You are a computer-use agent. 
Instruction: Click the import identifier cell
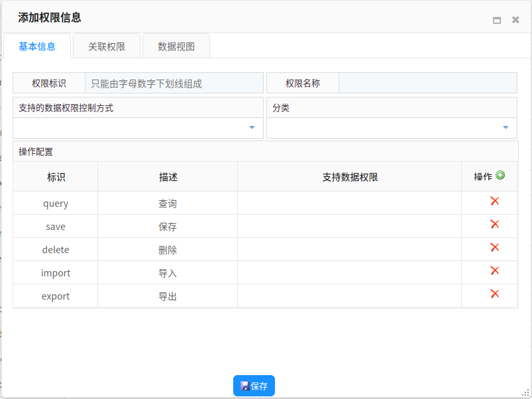(56, 273)
